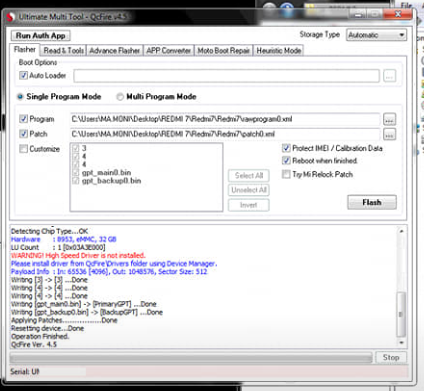Click the Run Auth App button

[x=40, y=36]
